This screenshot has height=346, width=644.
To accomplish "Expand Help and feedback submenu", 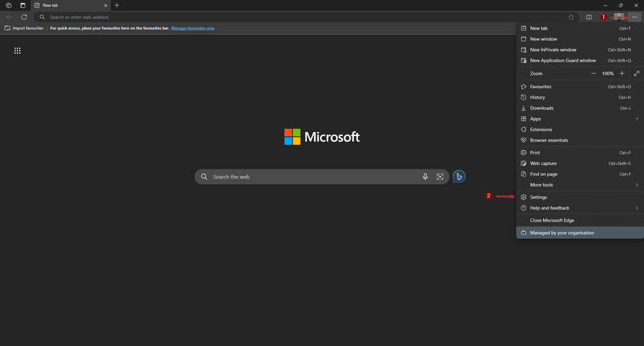I will tap(580, 208).
